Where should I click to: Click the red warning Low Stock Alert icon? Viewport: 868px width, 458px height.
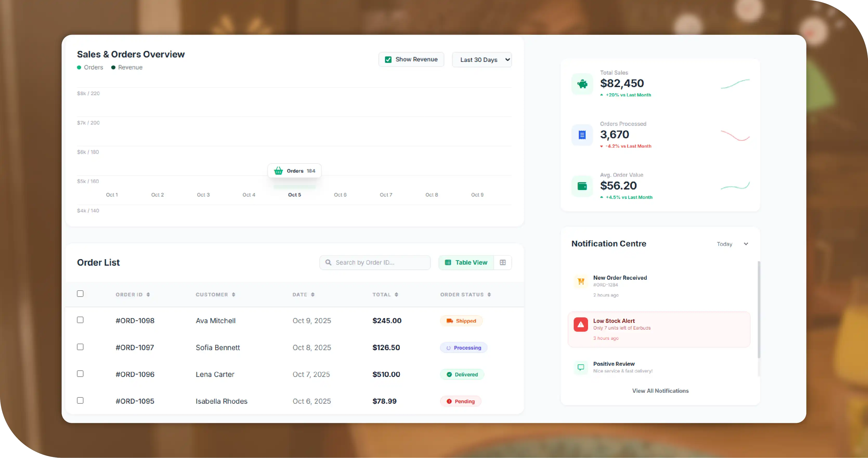pyautogui.click(x=580, y=325)
